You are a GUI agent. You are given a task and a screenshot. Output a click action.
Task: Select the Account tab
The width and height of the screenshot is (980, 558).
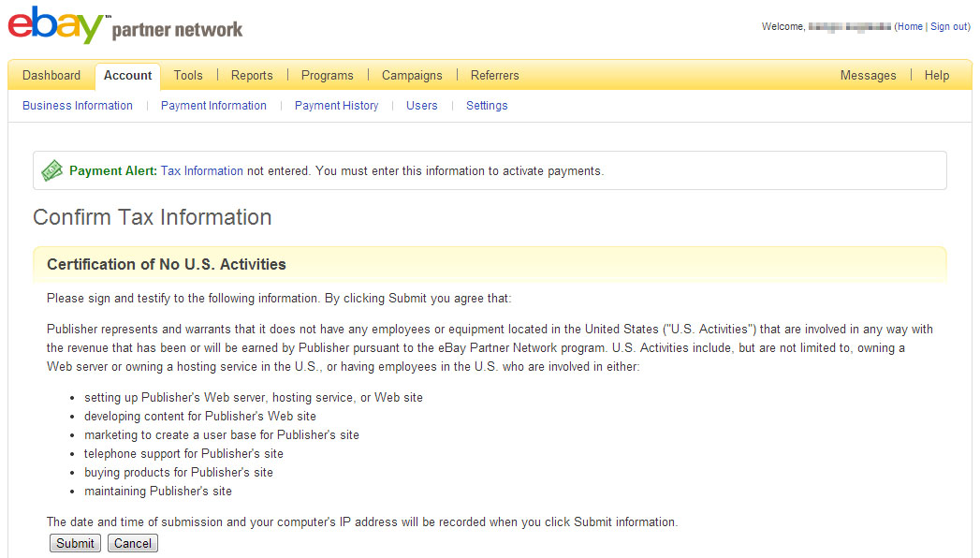pos(127,76)
